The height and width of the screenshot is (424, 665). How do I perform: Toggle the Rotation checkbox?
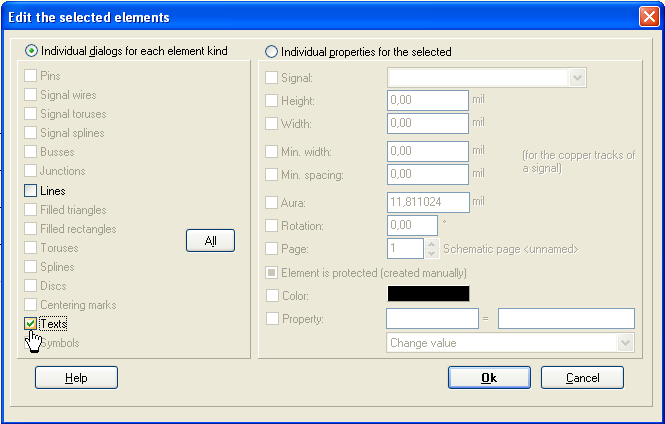coord(272,226)
